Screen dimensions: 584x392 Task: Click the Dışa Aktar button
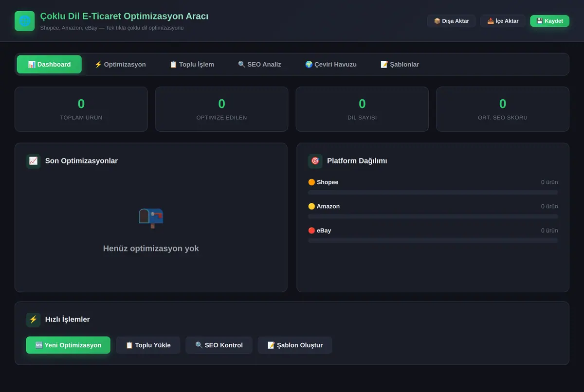point(452,21)
